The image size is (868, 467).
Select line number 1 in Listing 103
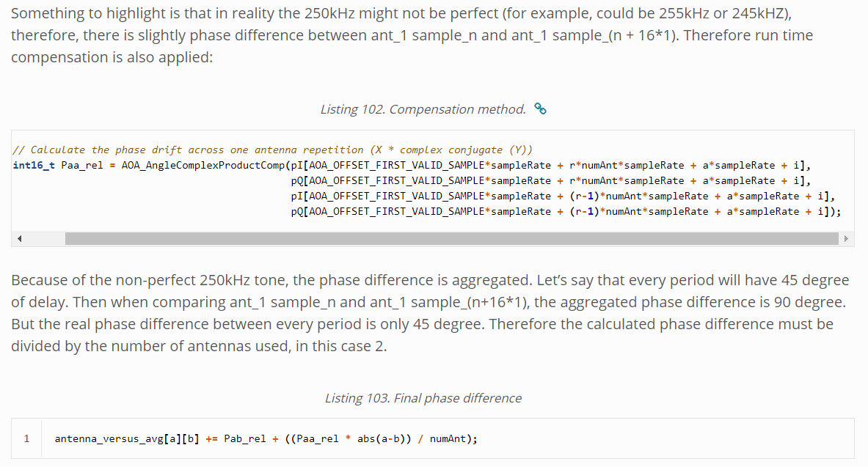26,438
